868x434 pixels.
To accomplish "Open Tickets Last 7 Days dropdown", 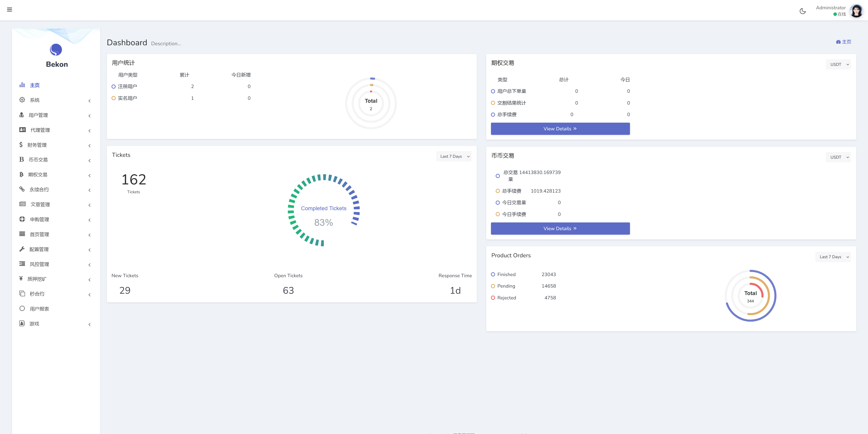I will coord(453,156).
